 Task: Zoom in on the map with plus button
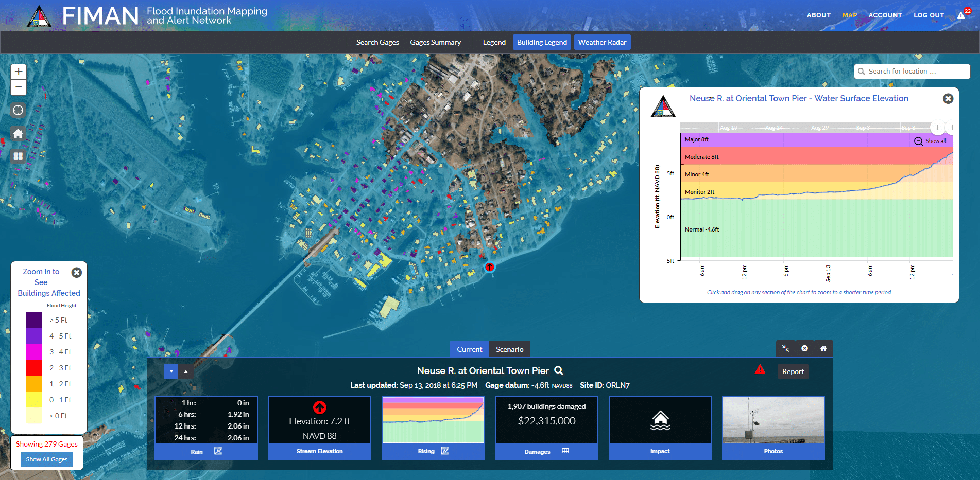click(x=19, y=72)
